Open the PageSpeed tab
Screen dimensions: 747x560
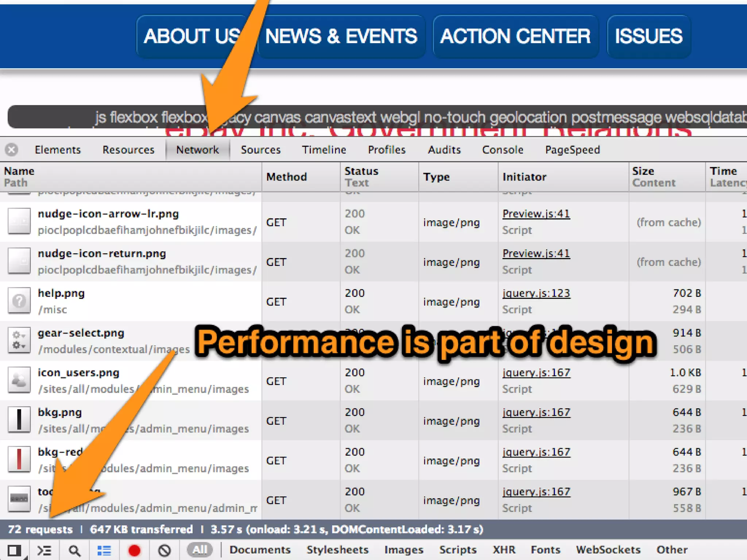[x=572, y=150]
